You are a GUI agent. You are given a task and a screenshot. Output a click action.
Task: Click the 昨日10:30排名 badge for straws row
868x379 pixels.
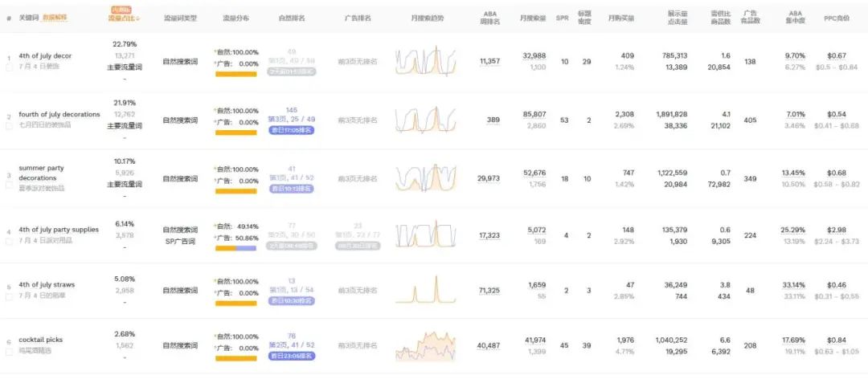pyautogui.click(x=291, y=300)
